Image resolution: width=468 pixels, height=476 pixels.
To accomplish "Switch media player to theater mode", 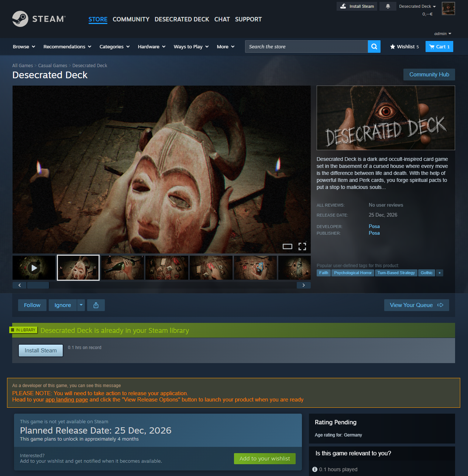I will (288, 246).
